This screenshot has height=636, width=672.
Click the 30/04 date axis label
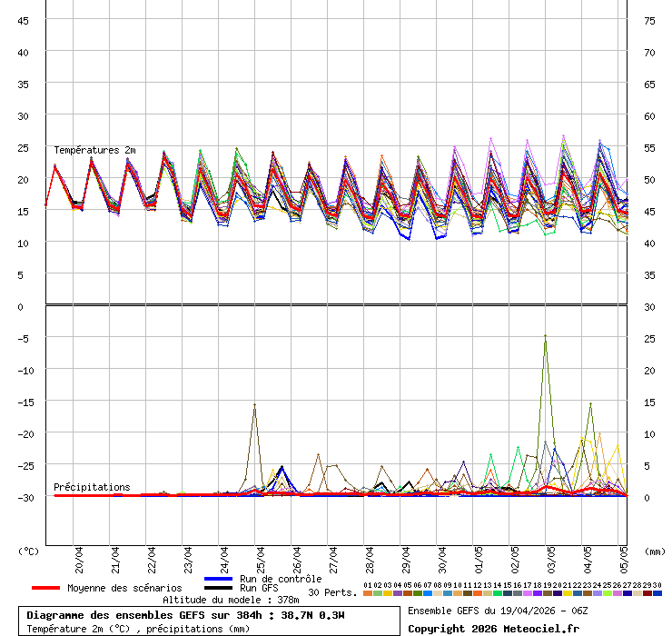[x=442, y=556]
